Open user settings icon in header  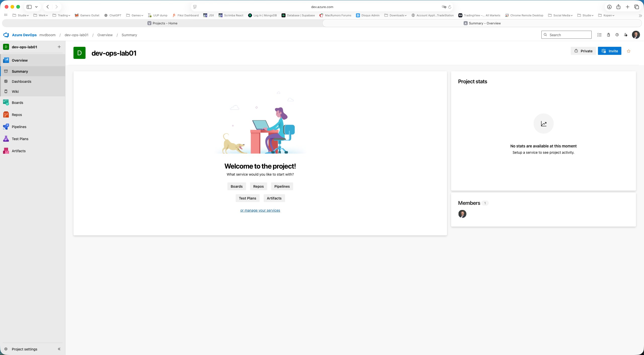click(626, 35)
